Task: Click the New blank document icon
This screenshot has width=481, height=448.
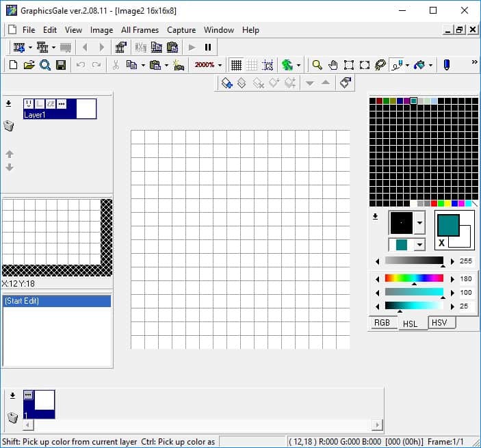Action: (13, 65)
